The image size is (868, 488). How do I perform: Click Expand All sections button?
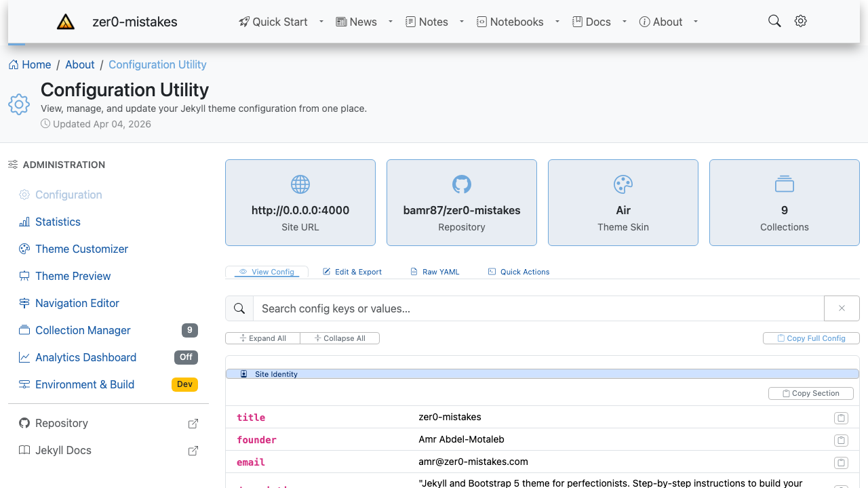(x=263, y=338)
